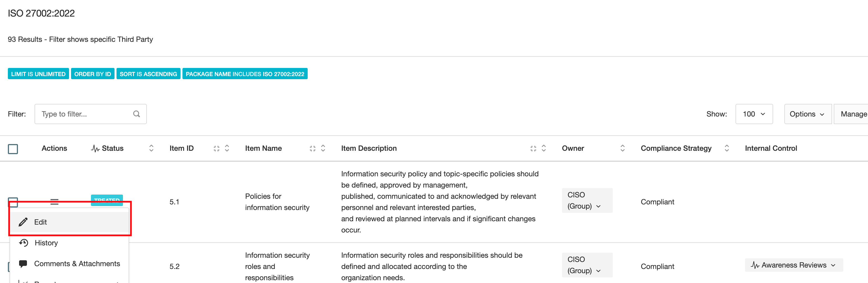
Task: Check the select-all checkbox in the header
Action: [x=13, y=149]
